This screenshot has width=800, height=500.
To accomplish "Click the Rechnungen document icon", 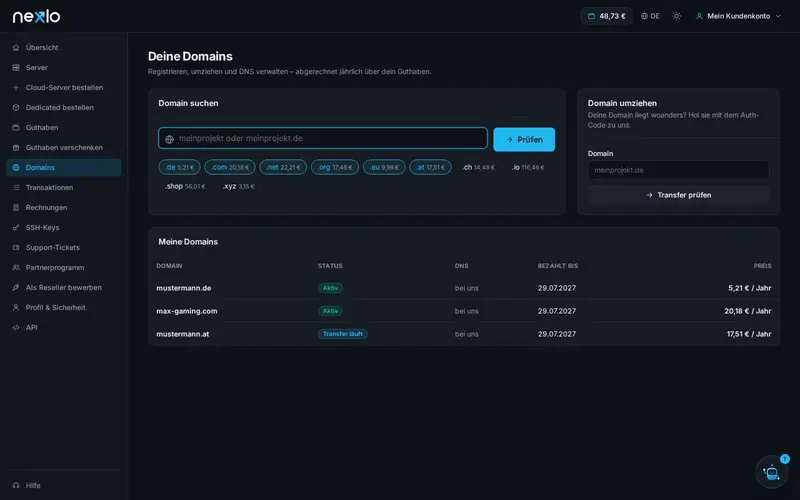I will pos(16,208).
